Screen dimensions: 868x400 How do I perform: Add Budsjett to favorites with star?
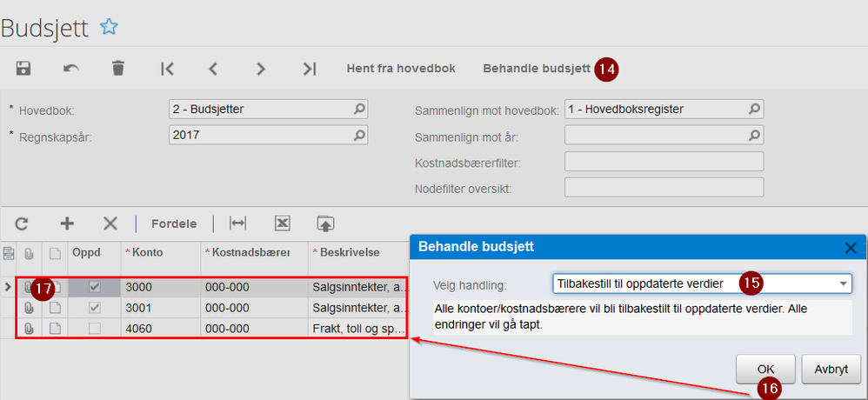(x=109, y=27)
